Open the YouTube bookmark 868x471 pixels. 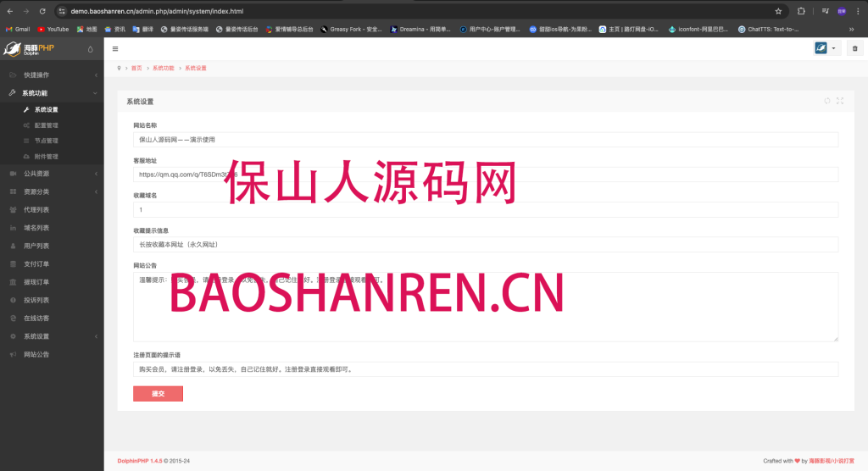[x=53, y=30]
